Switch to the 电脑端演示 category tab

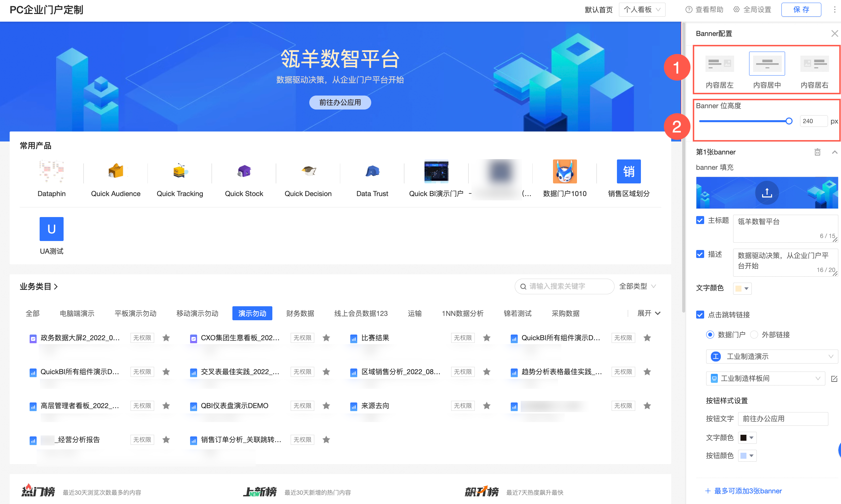tap(77, 313)
